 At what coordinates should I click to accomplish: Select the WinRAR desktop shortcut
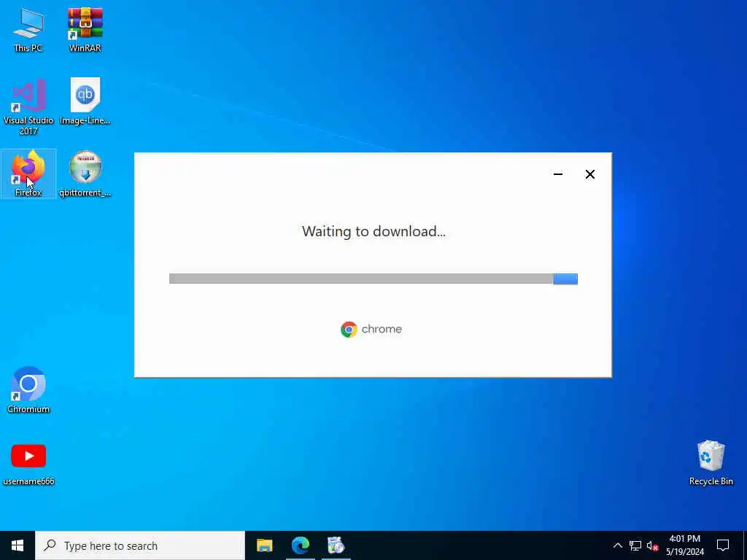tap(85, 29)
